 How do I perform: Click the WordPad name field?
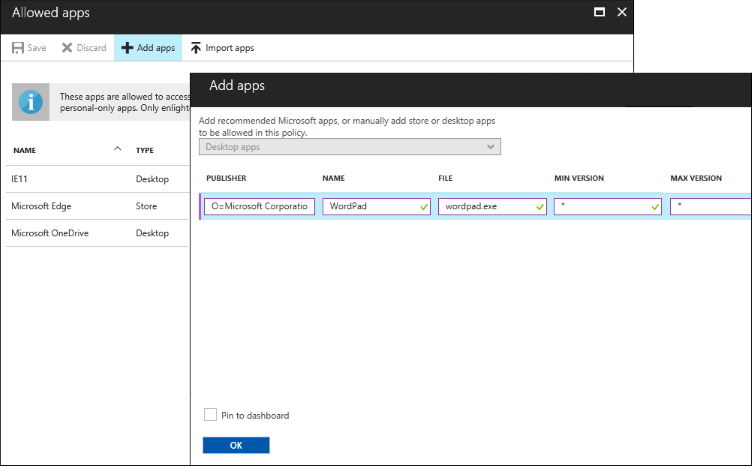tap(370, 206)
